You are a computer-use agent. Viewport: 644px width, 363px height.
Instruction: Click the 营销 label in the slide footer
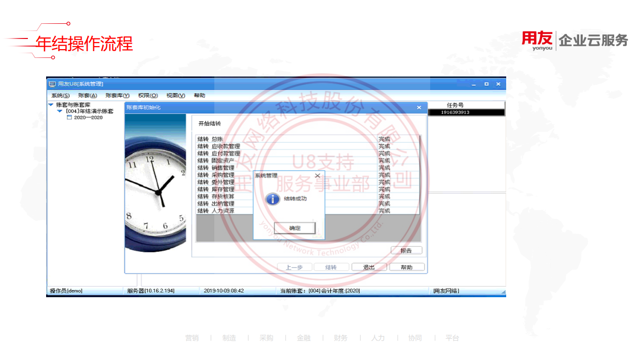[x=192, y=338]
